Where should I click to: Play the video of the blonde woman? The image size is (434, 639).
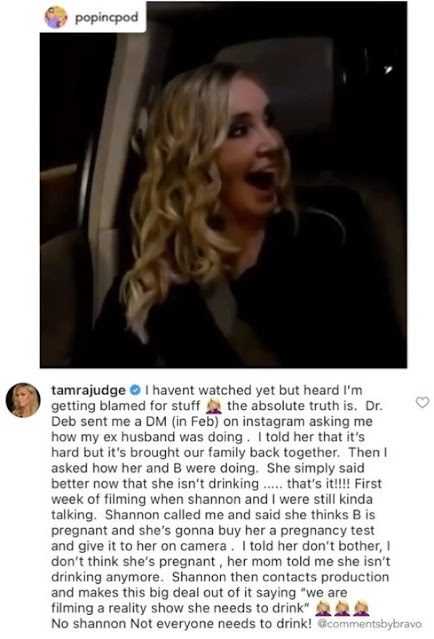pos(223,184)
